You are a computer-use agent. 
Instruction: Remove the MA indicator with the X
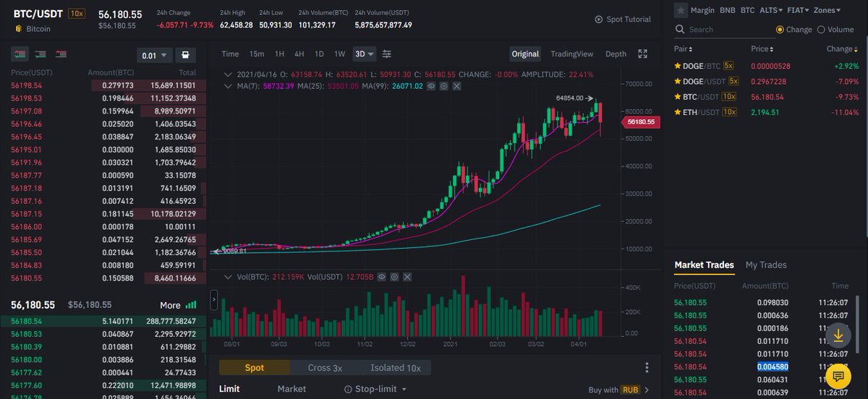456,85
